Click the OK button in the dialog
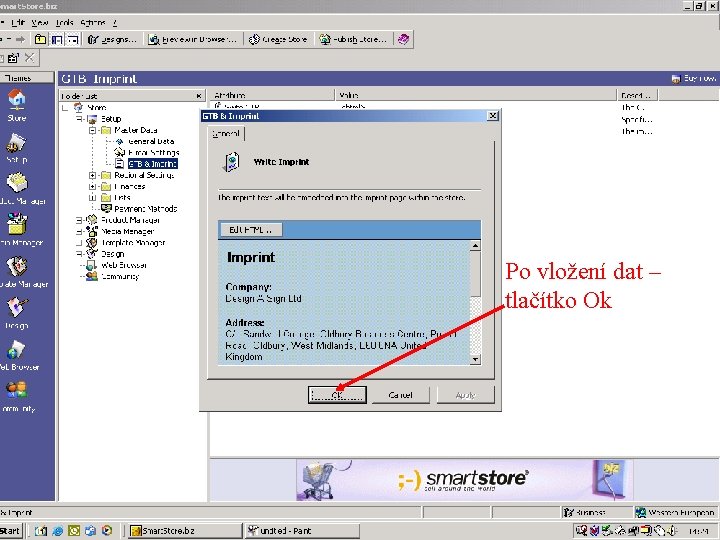Viewport: 720px width, 540px height. pyautogui.click(x=337, y=395)
